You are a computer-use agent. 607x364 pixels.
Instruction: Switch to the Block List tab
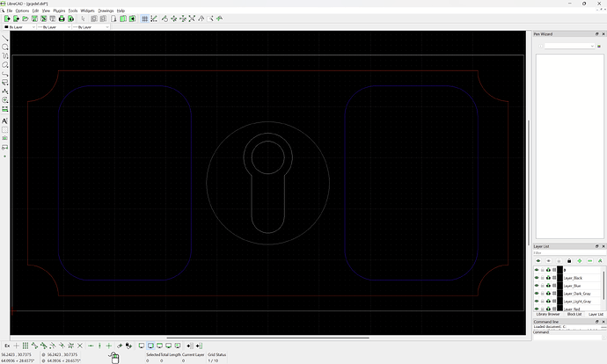point(574,314)
